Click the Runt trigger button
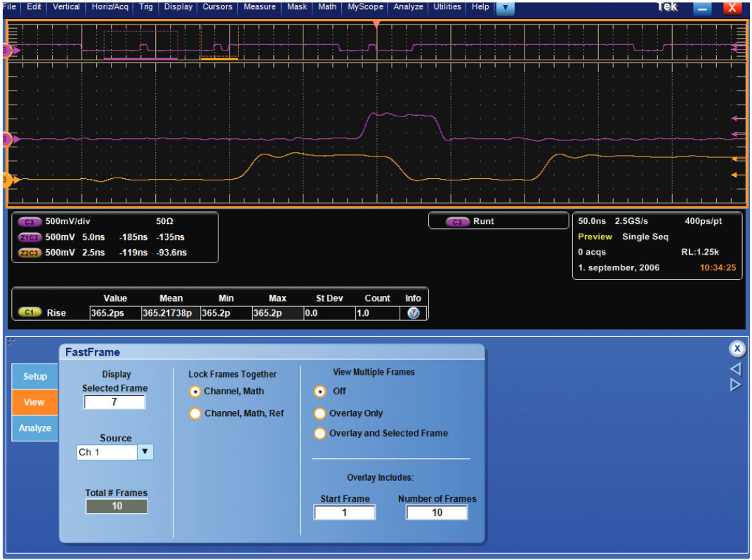752x560 pixels. (x=499, y=220)
